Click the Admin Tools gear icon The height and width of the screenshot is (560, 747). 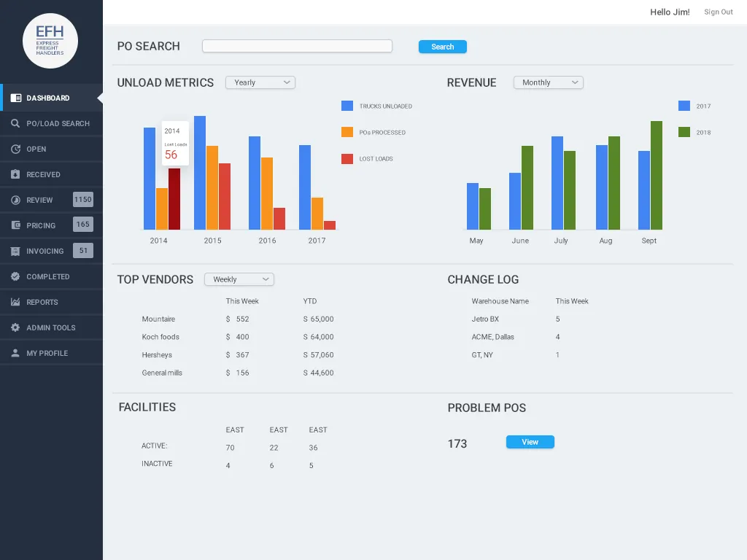coord(15,327)
